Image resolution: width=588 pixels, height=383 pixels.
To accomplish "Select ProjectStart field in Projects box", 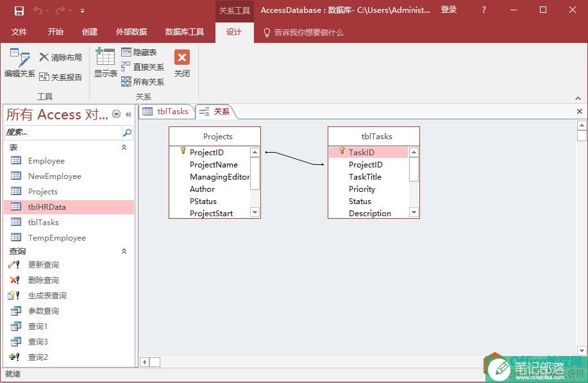I will (211, 214).
